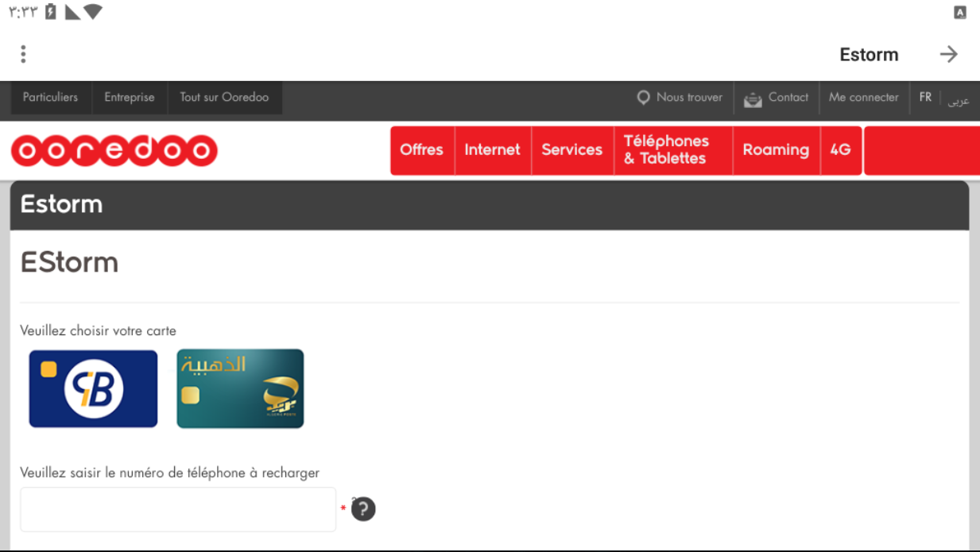Click the Estorm dark header bar title
Screen dimensions: 980x552
pos(61,204)
